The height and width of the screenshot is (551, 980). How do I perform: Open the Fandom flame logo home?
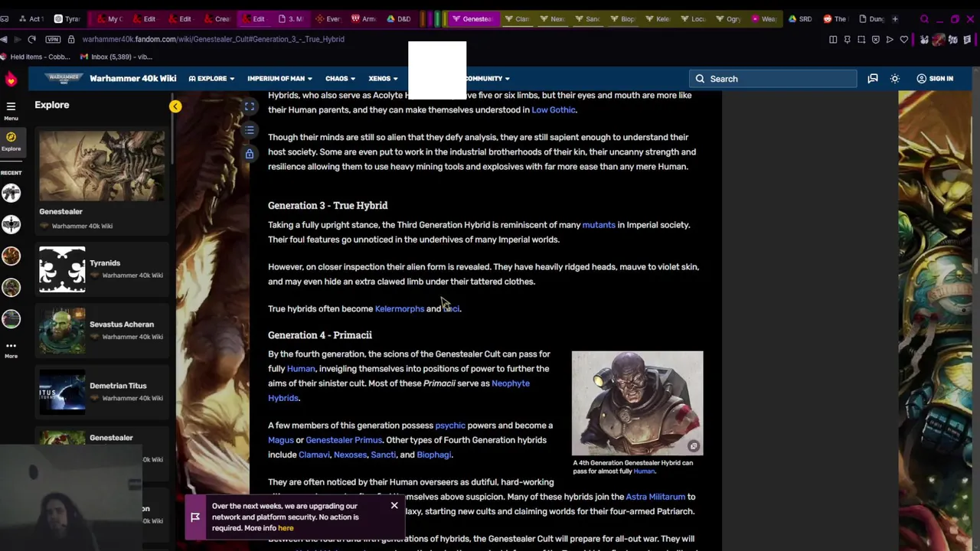pos(11,79)
